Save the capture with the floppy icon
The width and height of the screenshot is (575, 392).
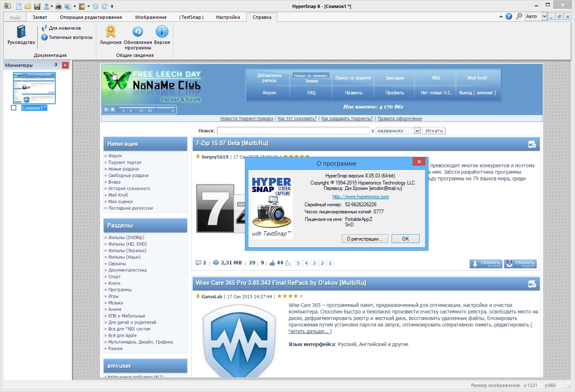37,6
